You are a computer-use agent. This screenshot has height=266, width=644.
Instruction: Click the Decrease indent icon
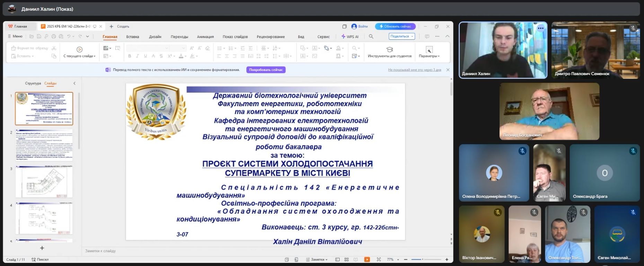click(x=242, y=48)
